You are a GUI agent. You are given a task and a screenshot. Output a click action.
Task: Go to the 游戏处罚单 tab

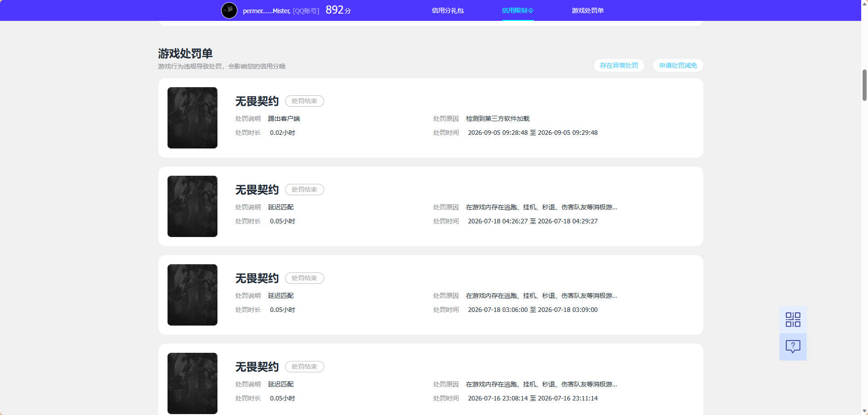[587, 10]
